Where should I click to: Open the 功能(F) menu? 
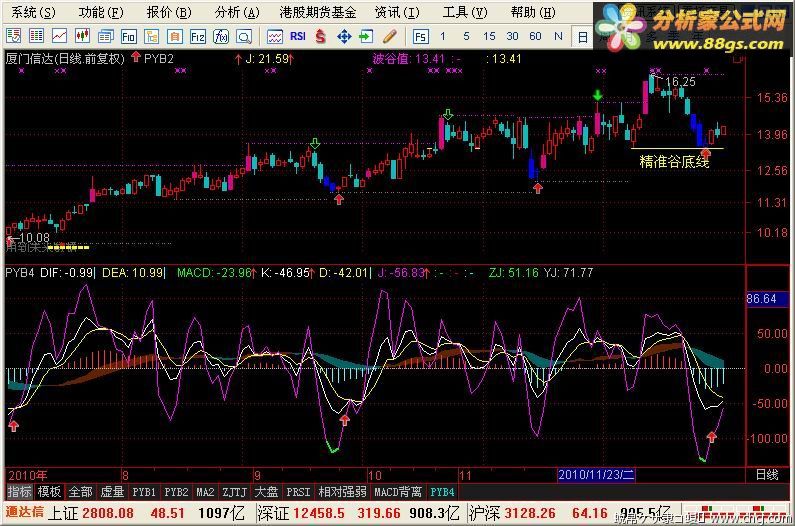coord(101,12)
